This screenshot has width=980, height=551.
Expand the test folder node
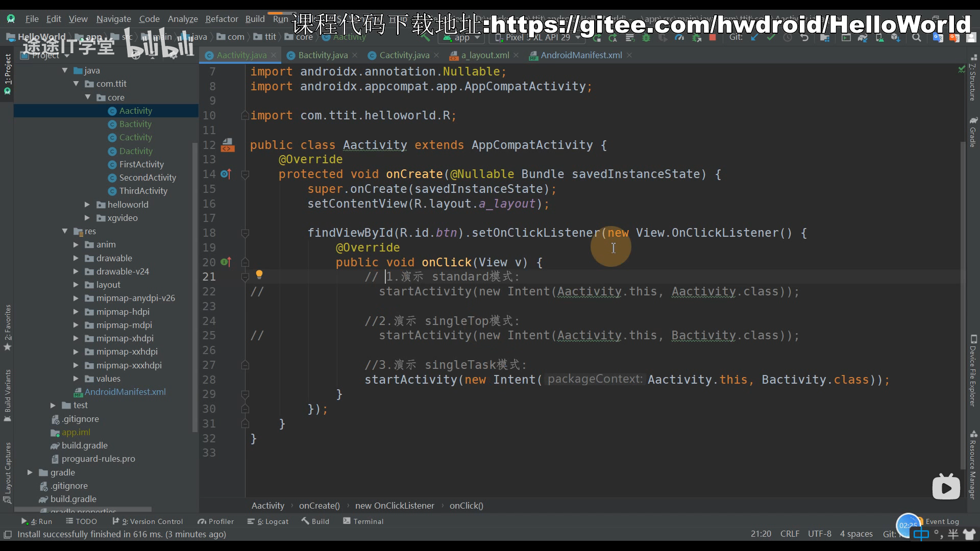pos(53,405)
